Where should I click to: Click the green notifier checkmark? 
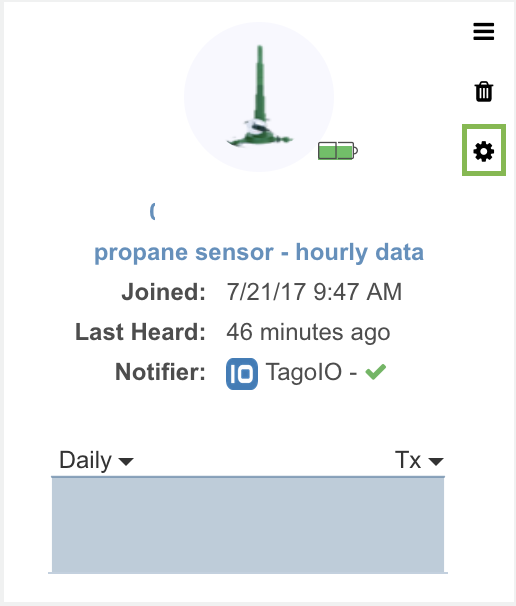tap(376, 372)
